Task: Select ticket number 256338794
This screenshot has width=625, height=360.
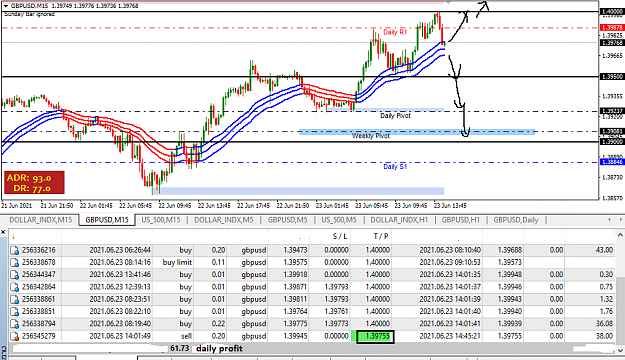Action: (x=39, y=324)
